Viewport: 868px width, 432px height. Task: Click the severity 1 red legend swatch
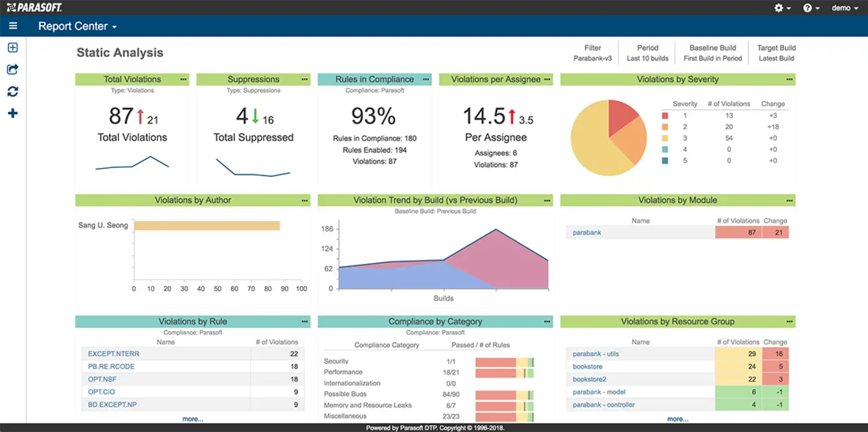click(x=665, y=115)
